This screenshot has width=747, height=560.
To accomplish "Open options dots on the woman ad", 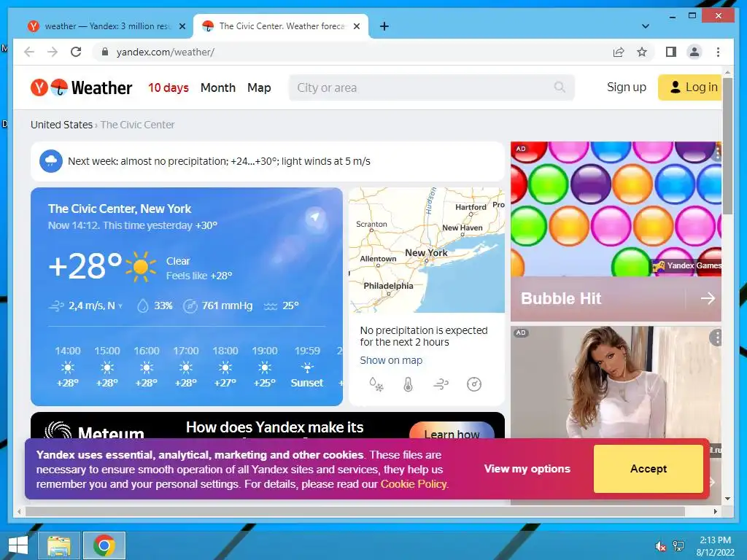I will pos(716,338).
